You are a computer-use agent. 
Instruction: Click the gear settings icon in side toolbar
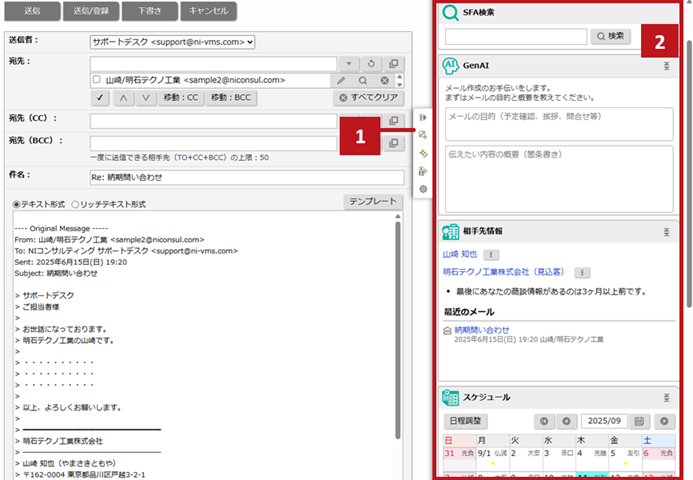[x=423, y=189]
